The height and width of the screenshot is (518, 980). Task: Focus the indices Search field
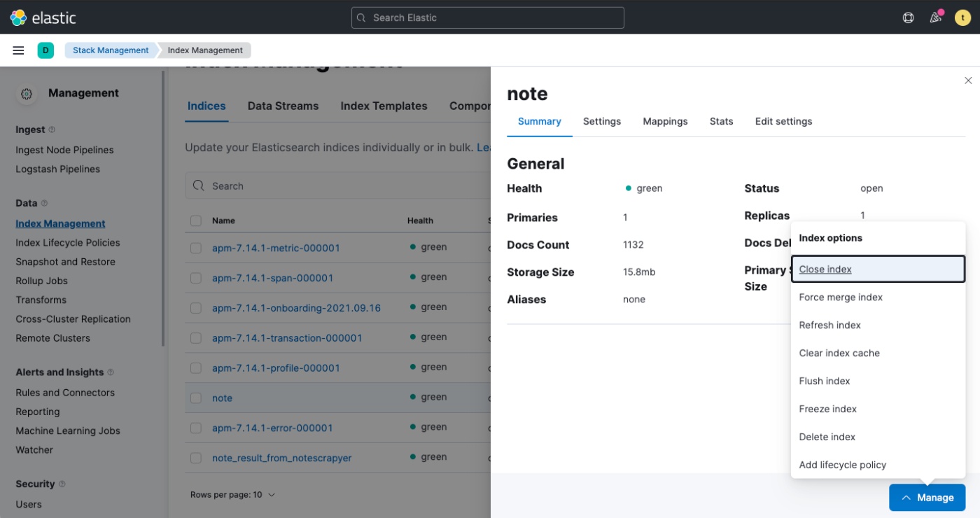tap(338, 186)
